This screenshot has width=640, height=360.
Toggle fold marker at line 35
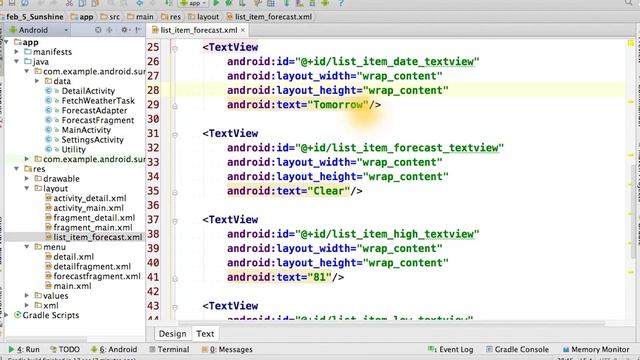[175, 192]
